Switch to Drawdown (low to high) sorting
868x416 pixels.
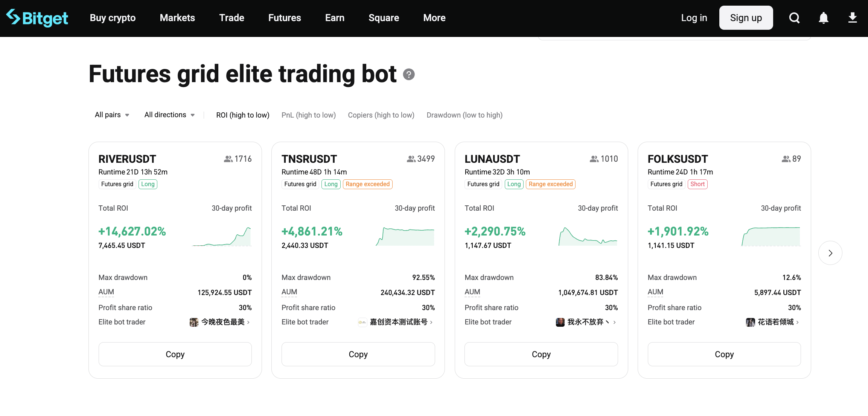tap(464, 115)
